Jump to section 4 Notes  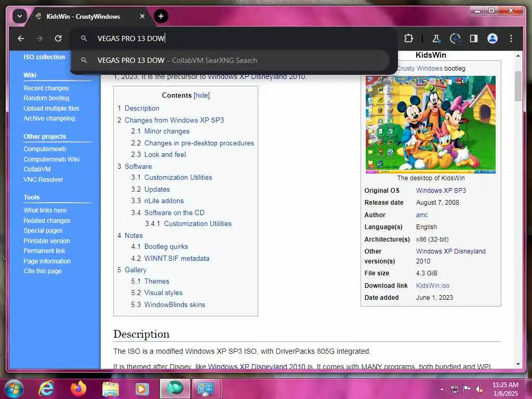(134, 235)
